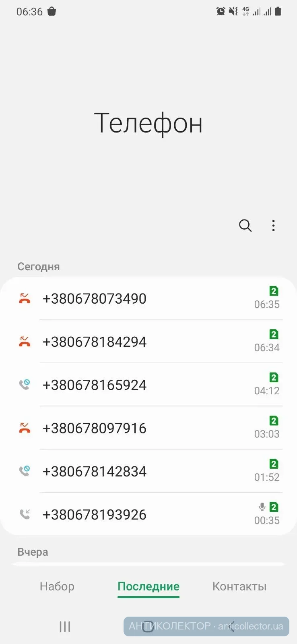Tap SIM 2 badge on 06:35 call
Viewport: 297px width, 644px height.
click(274, 291)
